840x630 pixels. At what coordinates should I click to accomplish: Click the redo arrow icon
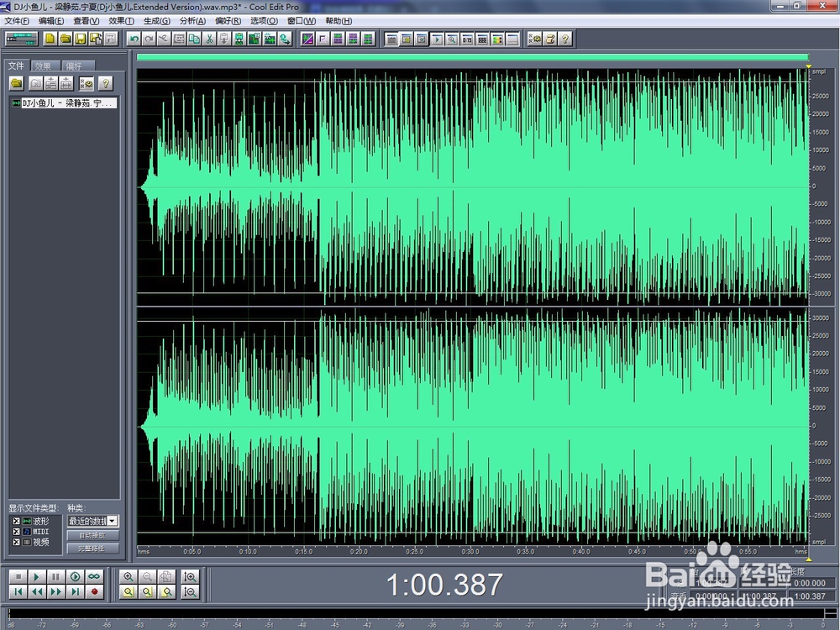[149, 39]
